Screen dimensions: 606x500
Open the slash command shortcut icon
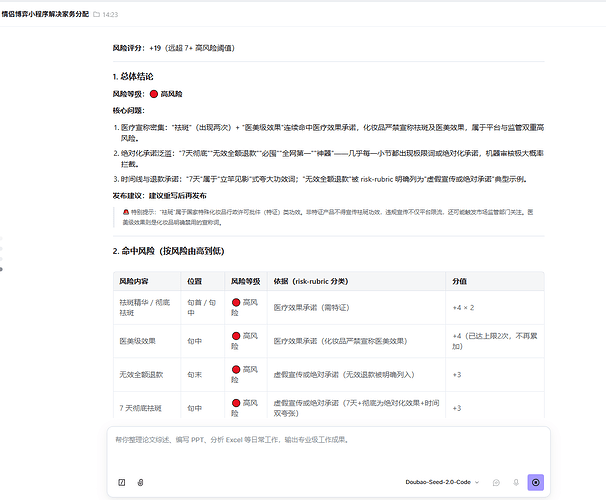pos(122,482)
